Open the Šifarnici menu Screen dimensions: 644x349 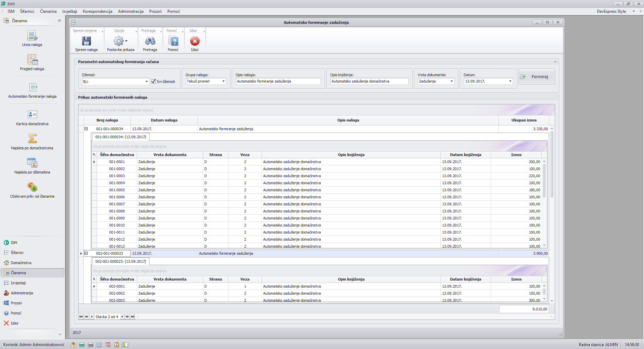click(x=27, y=11)
